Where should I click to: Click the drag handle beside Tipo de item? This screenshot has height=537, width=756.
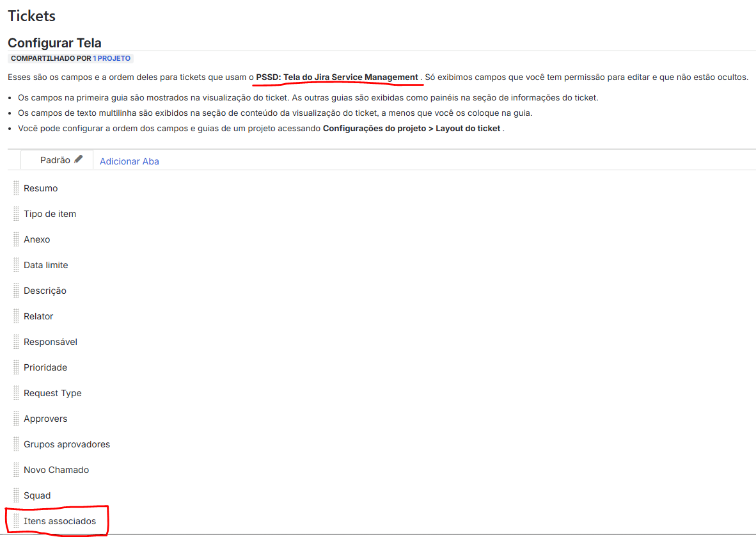tap(16, 214)
